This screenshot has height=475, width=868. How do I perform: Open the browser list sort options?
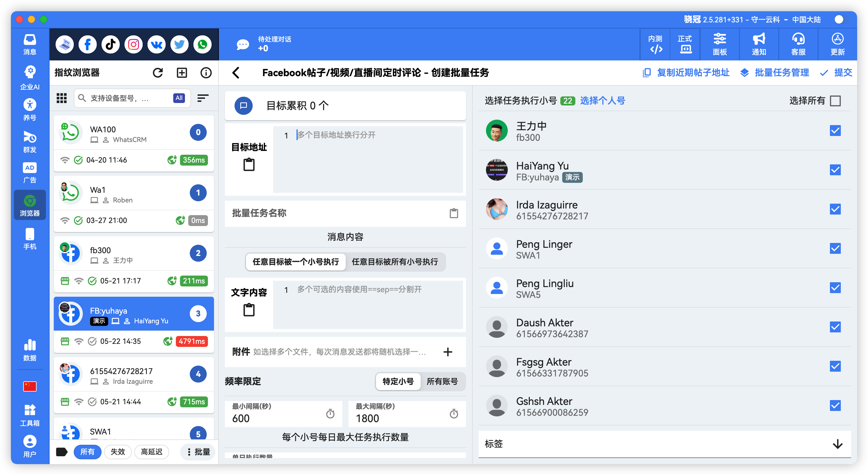coord(203,98)
